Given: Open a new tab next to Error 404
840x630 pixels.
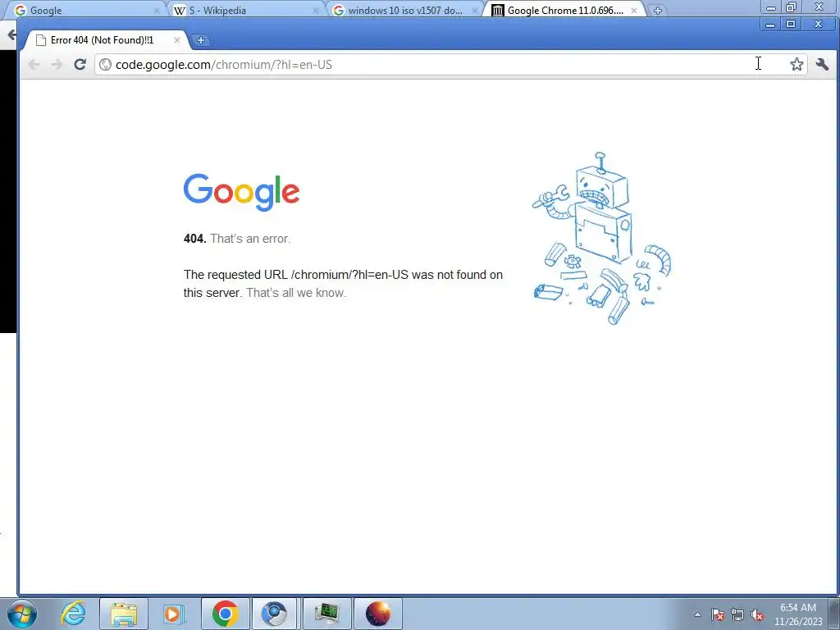Looking at the screenshot, I should click(x=200, y=40).
